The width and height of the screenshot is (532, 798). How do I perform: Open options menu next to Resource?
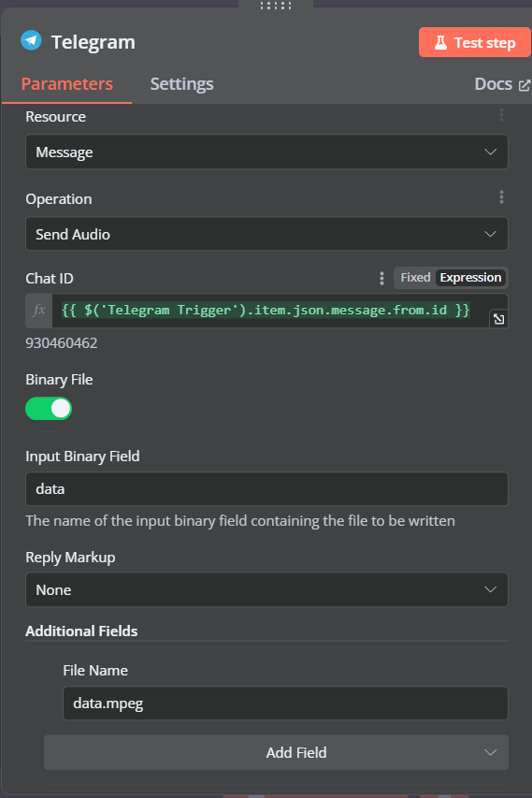pyautogui.click(x=501, y=115)
